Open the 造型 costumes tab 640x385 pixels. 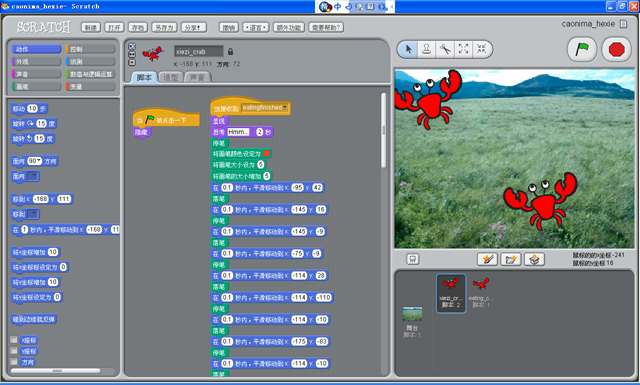pyautogui.click(x=171, y=77)
